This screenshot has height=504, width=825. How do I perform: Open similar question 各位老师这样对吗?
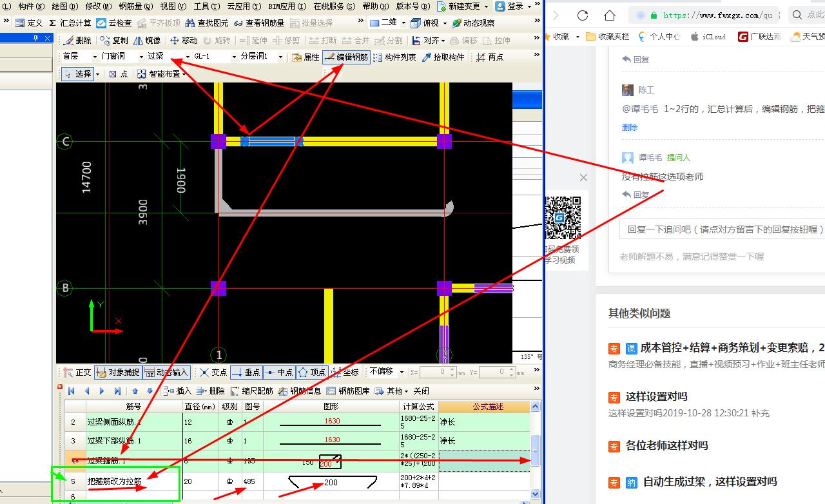tap(666, 445)
